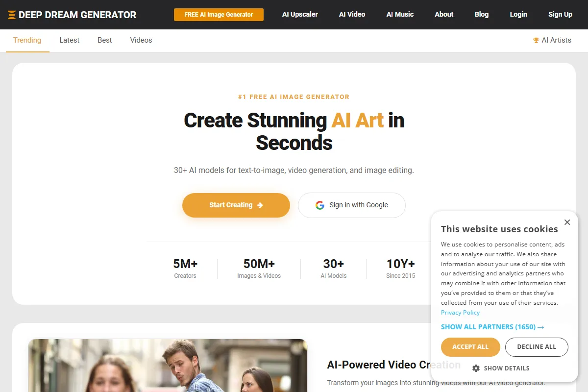Viewport: 588px width, 392px height.
Task: Click the arrow on Start Creating
Action: [260, 205]
